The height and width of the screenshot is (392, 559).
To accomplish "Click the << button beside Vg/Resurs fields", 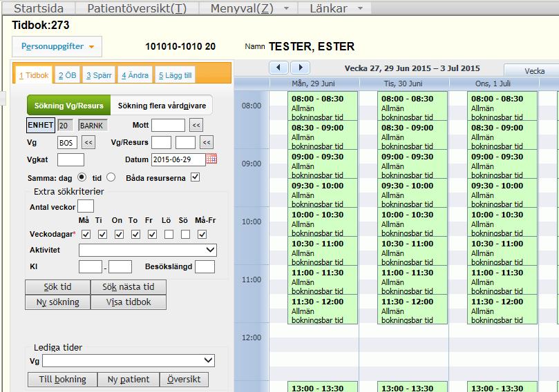I will 207,142.
